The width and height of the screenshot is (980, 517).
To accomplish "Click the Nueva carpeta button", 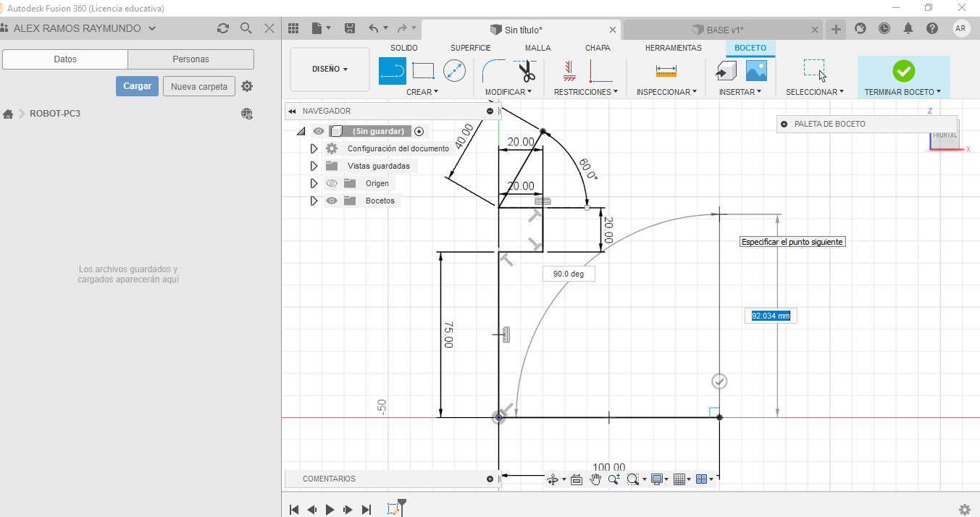I will pyautogui.click(x=199, y=86).
